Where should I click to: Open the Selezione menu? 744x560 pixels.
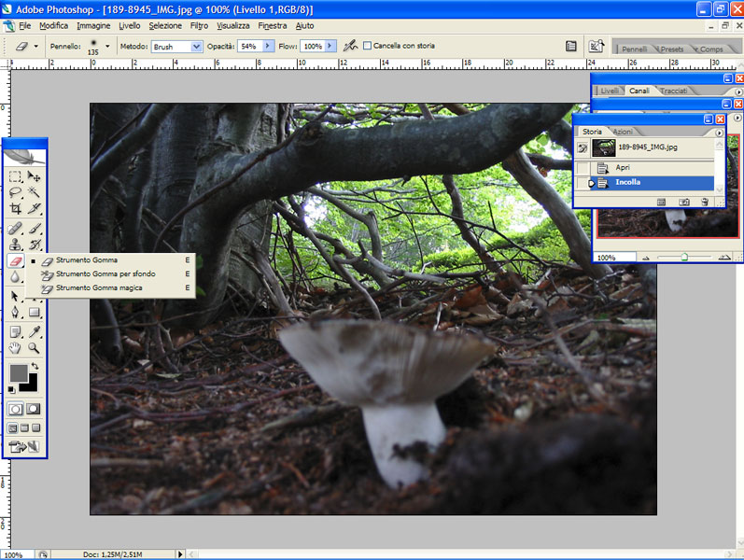pyautogui.click(x=165, y=25)
